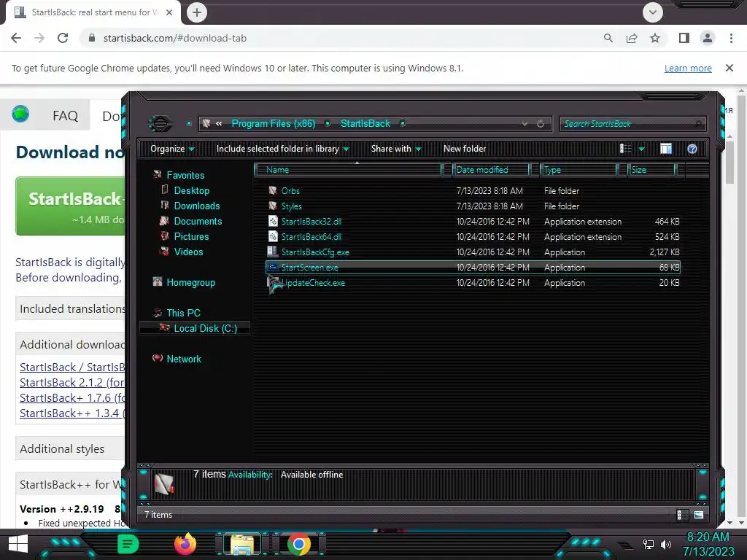Click the share page icon in address bar
This screenshot has width=747, height=560.
coord(632,38)
